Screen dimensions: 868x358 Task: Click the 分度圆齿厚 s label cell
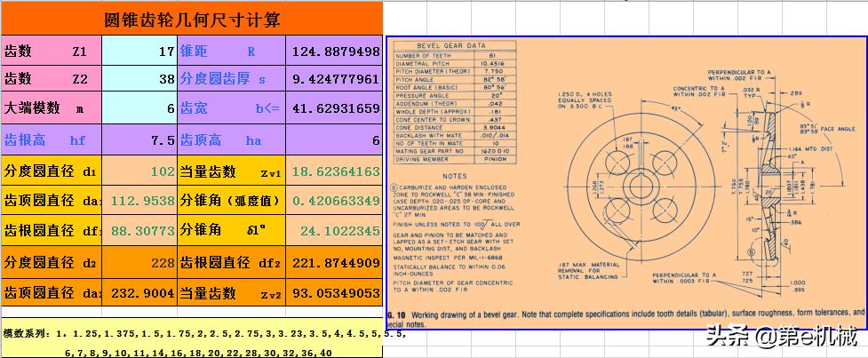point(231,78)
